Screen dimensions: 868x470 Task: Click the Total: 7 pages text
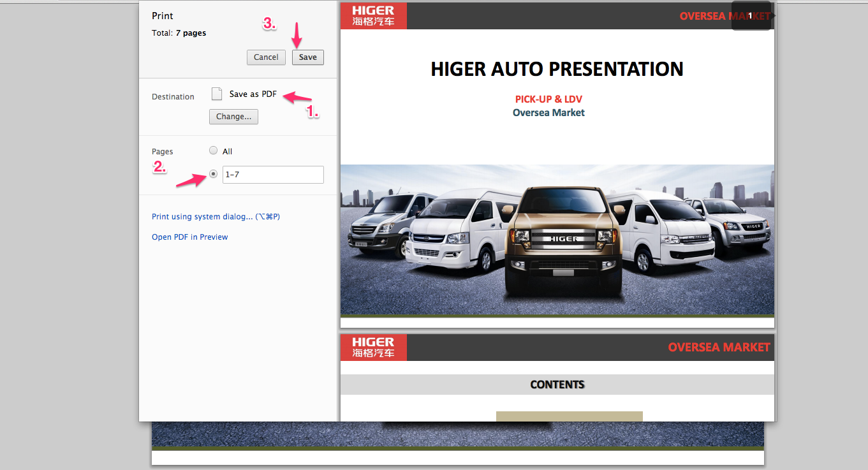point(179,33)
